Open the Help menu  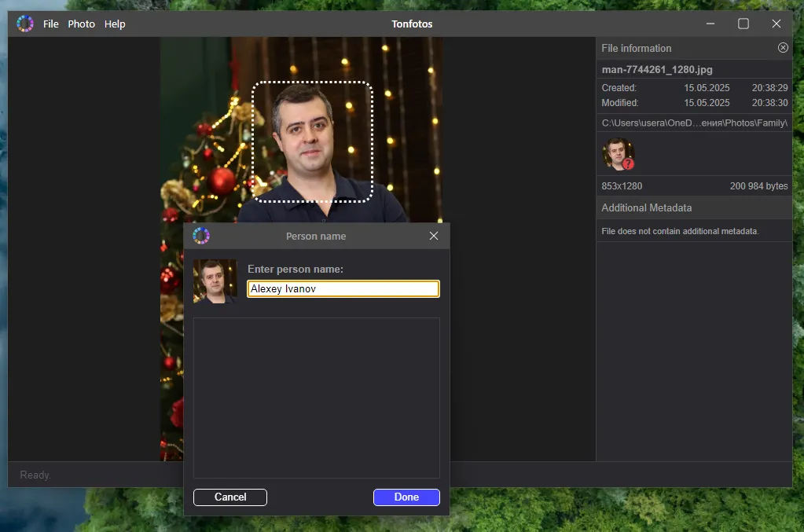(x=115, y=24)
